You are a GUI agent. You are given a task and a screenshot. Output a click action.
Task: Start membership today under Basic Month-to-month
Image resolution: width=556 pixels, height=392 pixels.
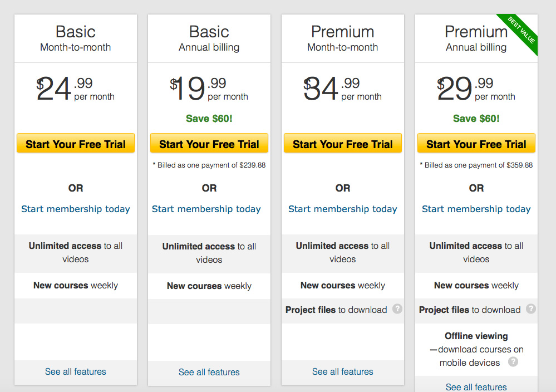coord(76,209)
